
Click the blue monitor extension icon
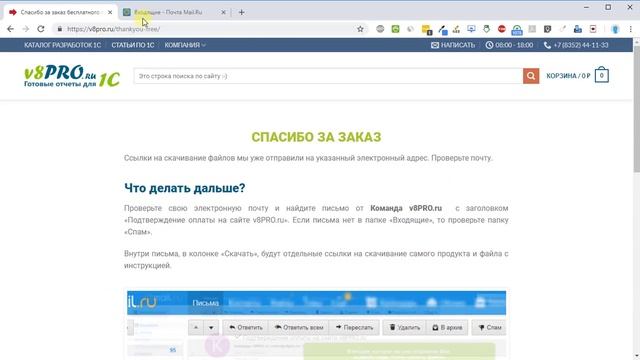(471, 29)
